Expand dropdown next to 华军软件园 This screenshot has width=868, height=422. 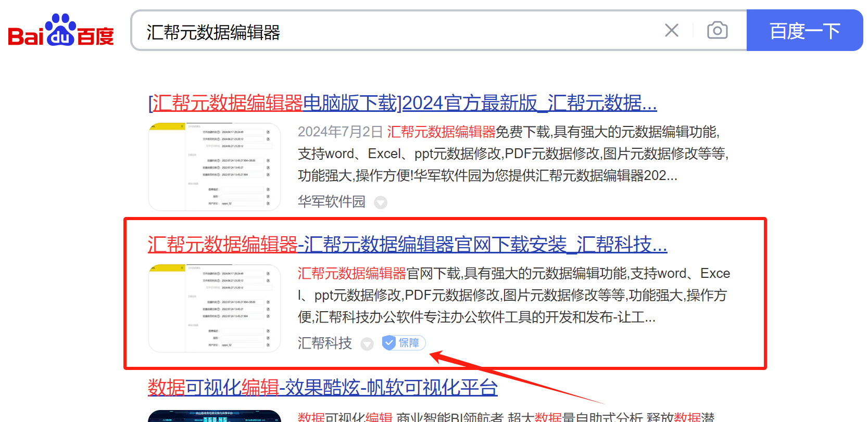click(x=381, y=202)
